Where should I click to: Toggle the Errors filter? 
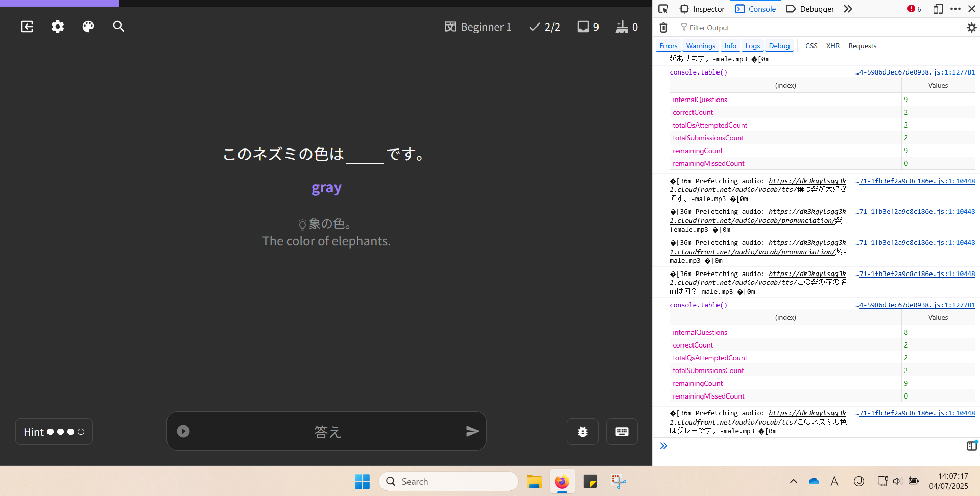668,46
